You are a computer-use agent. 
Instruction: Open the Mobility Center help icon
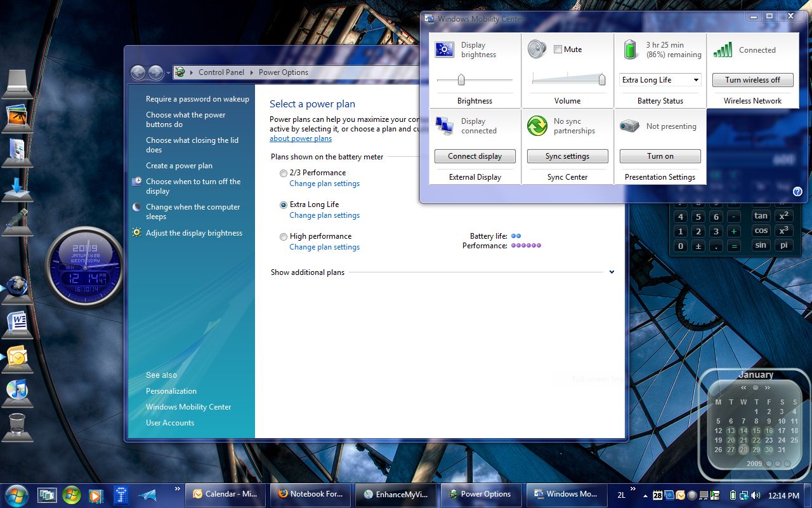tap(797, 191)
